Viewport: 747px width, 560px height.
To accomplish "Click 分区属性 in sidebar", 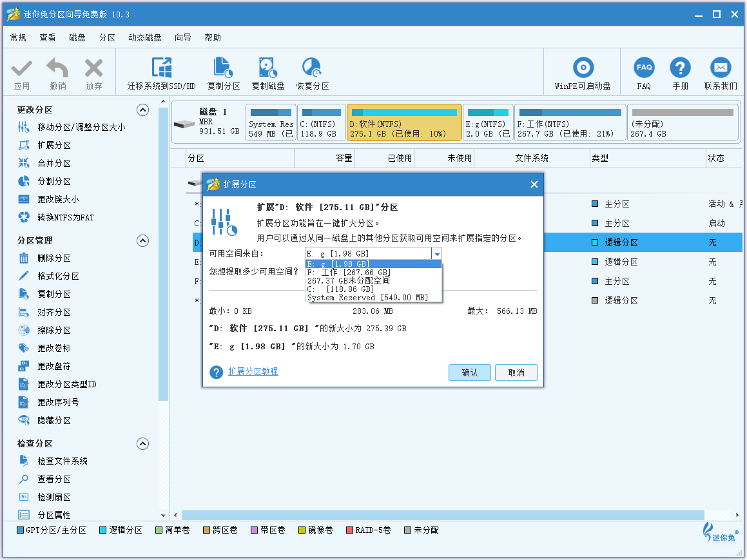I will click(44, 516).
